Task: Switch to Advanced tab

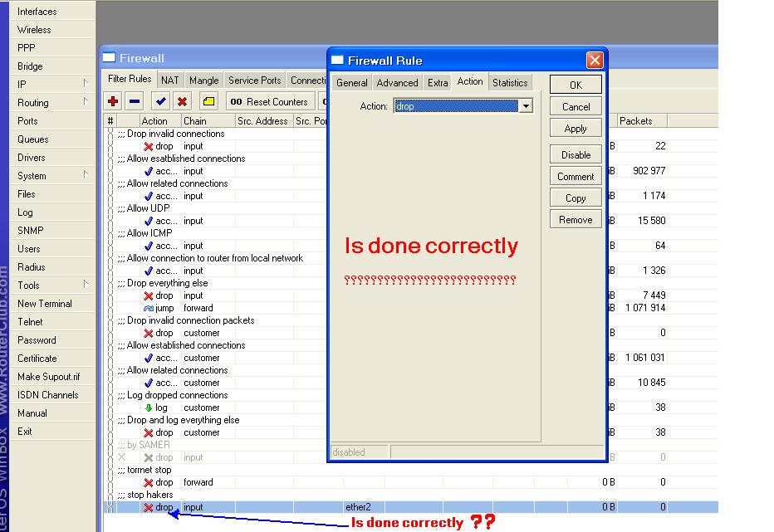Action: (x=397, y=82)
